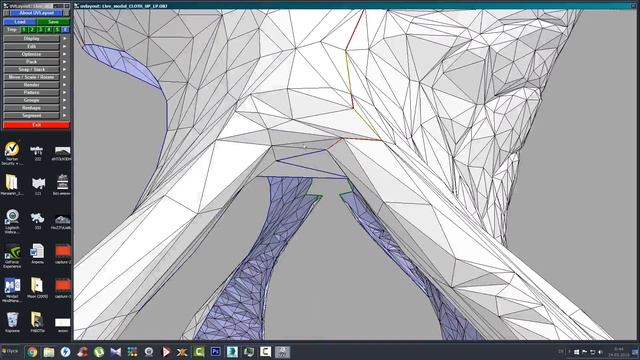This screenshot has width=640, height=360.
Task: Open the red play arrow taskbar app
Action: (166, 352)
